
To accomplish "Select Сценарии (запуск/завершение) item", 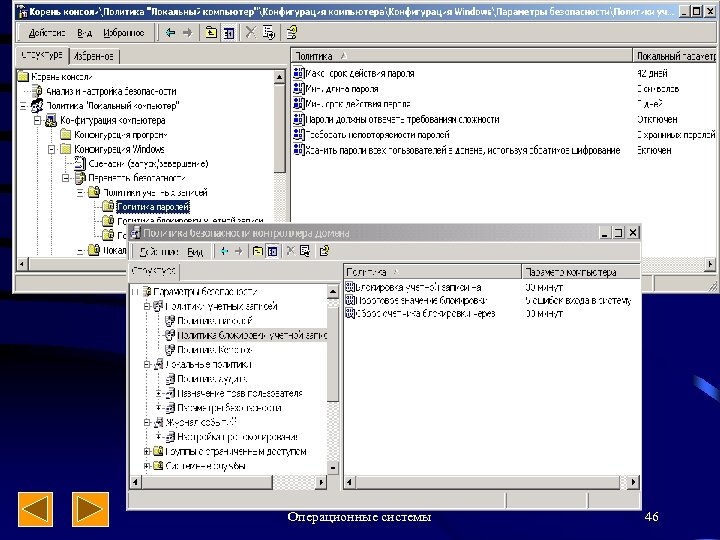I will (148, 164).
